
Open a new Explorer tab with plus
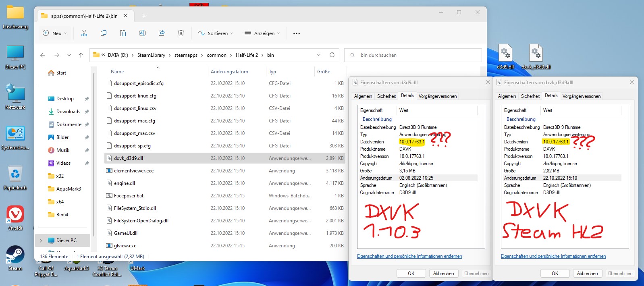pos(144,16)
